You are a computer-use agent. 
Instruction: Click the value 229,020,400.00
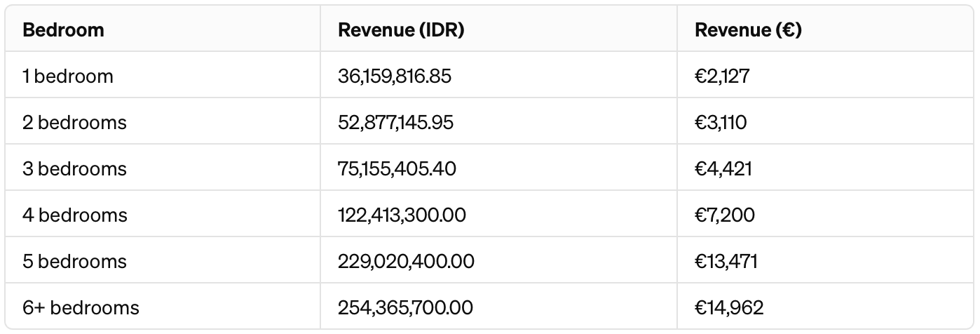pyautogui.click(x=406, y=261)
